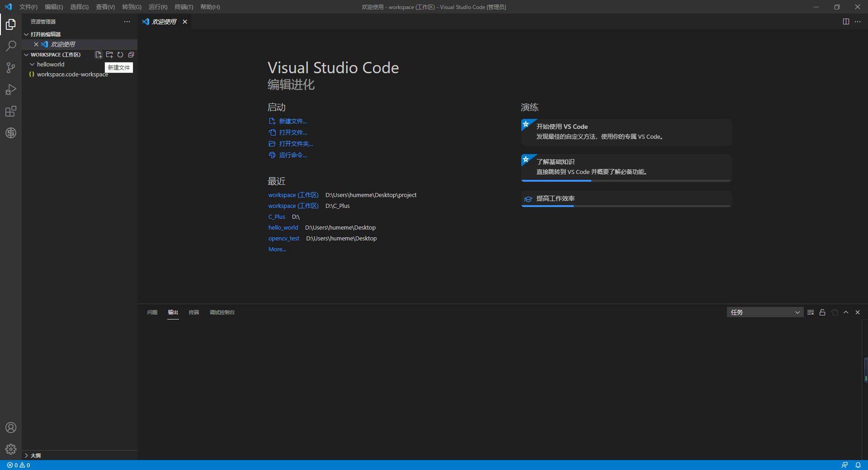Open the Search view in activity bar
868x470 pixels.
tap(11, 46)
